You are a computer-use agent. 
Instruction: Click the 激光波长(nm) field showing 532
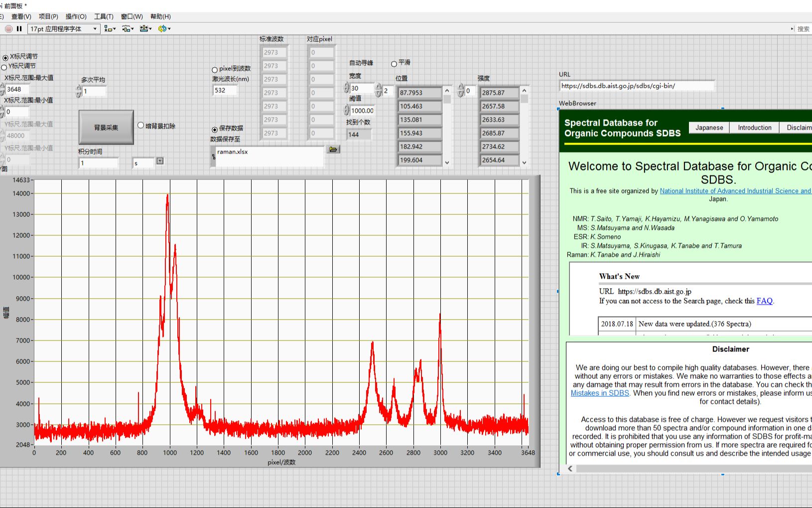pyautogui.click(x=225, y=90)
